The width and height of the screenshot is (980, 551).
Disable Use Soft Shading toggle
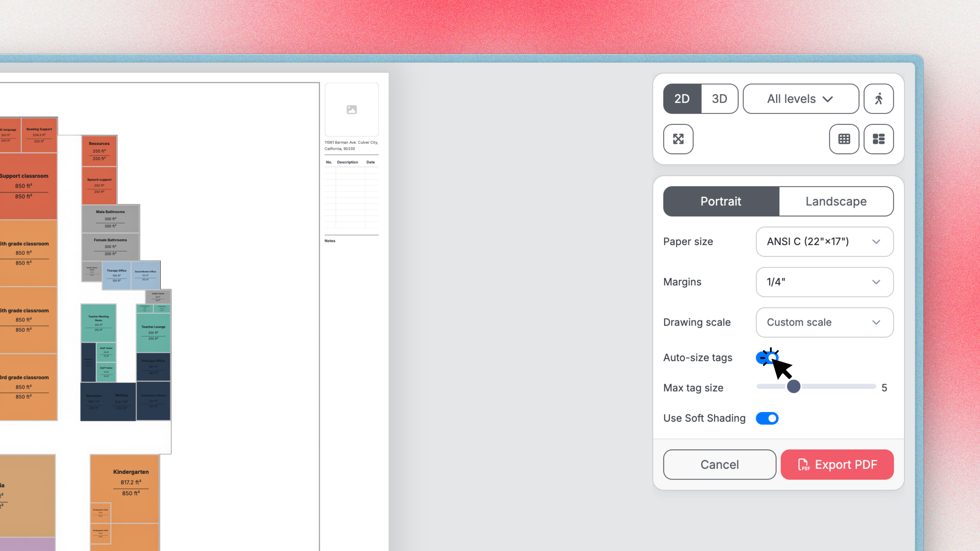tap(767, 418)
